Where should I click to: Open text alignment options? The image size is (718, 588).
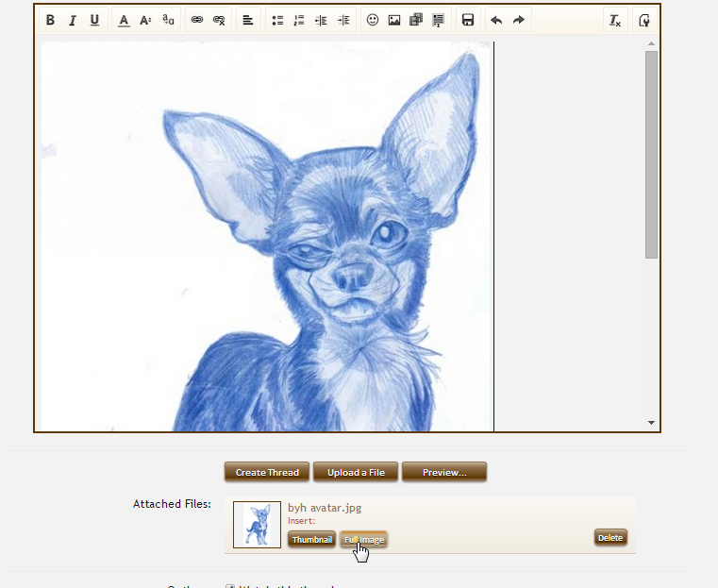click(248, 20)
